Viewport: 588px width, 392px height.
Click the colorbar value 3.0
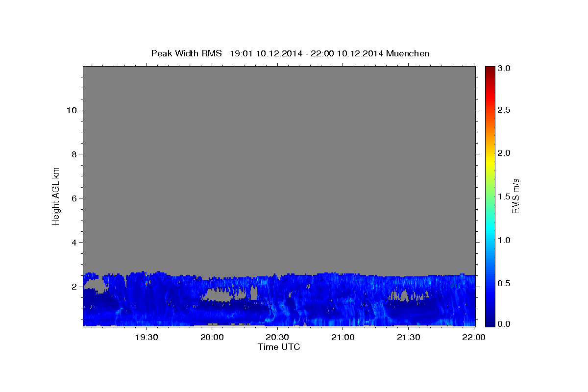pyautogui.click(x=505, y=69)
